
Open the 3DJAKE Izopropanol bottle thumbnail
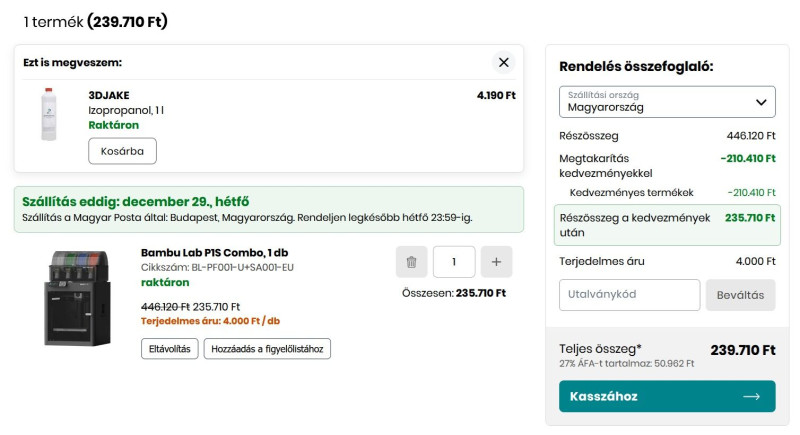click(x=49, y=114)
